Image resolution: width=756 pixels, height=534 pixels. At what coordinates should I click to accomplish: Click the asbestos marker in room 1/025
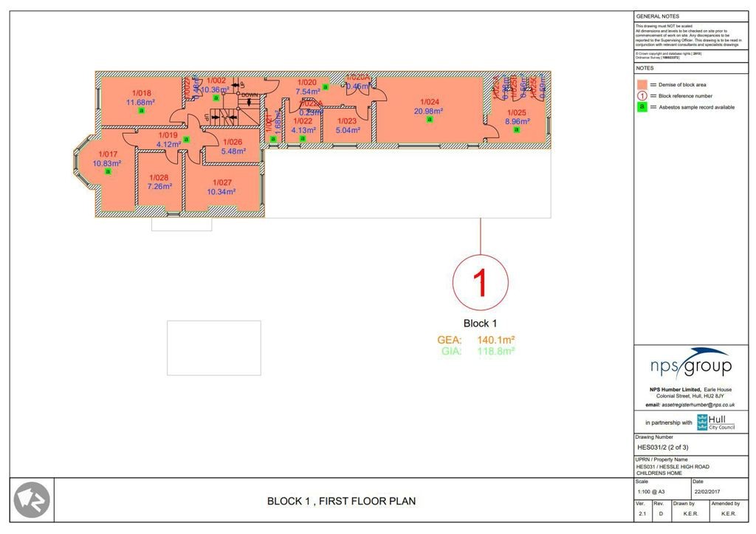coord(517,130)
